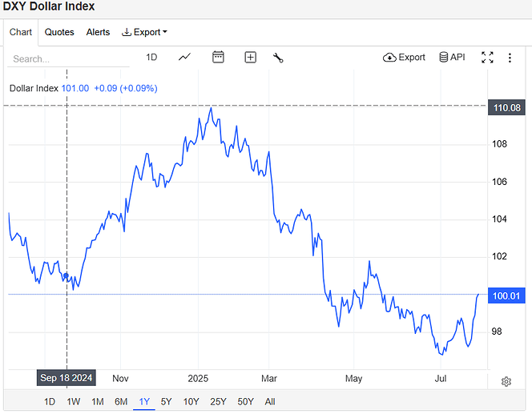Open the 1D interval selector in toolbar
This screenshot has width=532, height=414.
tap(151, 57)
